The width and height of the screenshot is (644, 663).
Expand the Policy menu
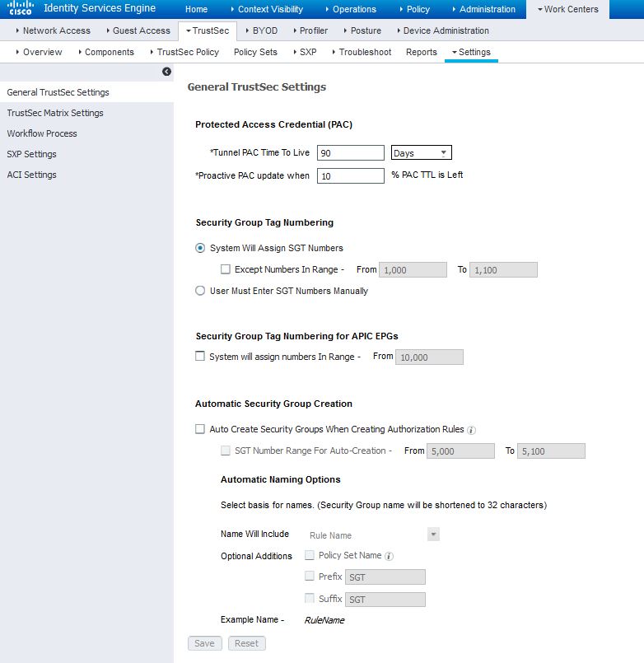(x=414, y=9)
